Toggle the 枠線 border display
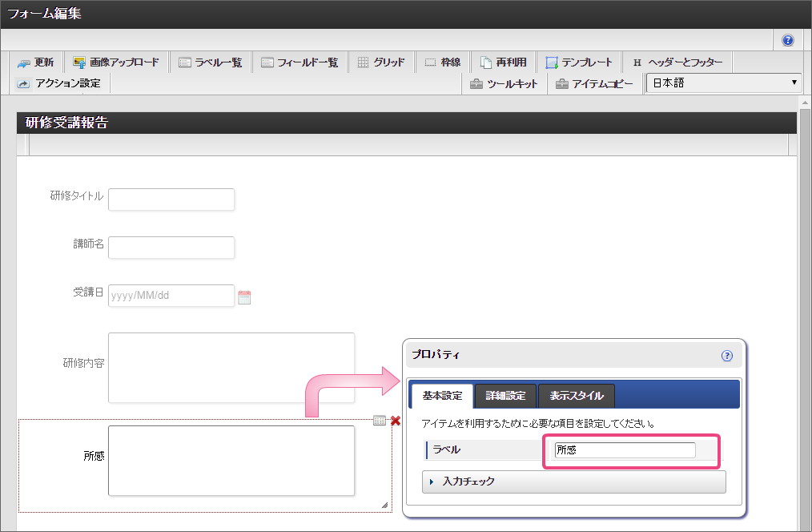812x532 pixels. coord(442,62)
